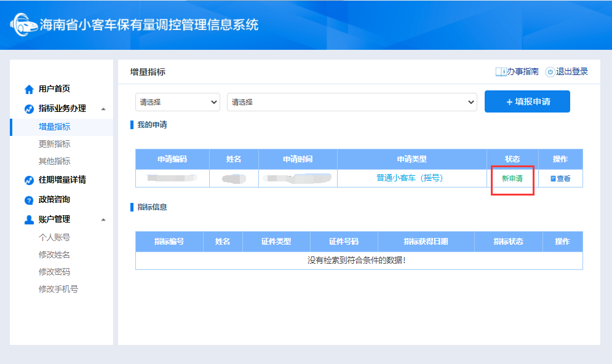Click the power icon beside 退出登录

pyautogui.click(x=550, y=72)
